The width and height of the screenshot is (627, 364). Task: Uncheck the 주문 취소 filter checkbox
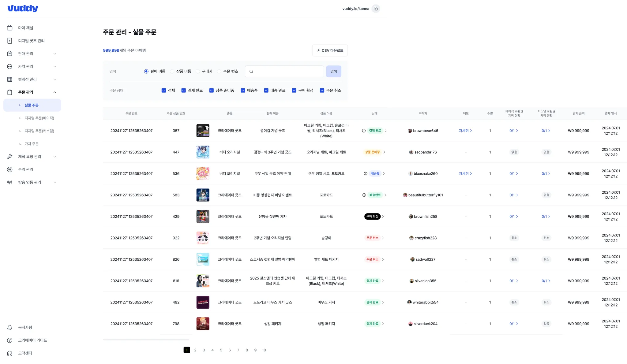[x=322, y=90]
